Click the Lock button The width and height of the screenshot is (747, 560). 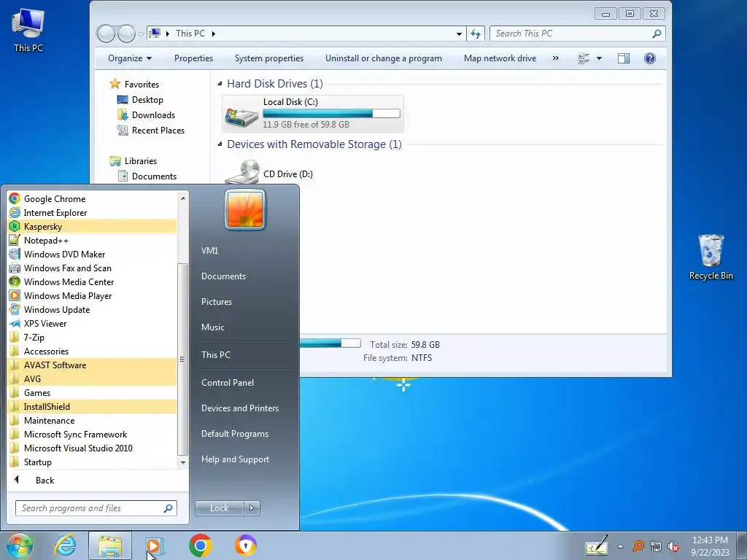219,508
